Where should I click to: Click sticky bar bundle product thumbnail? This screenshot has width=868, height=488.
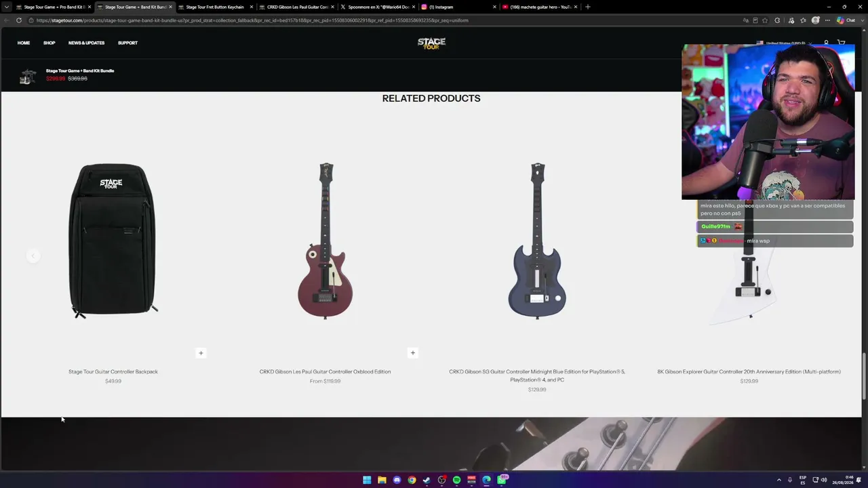[x=27, y=76]
